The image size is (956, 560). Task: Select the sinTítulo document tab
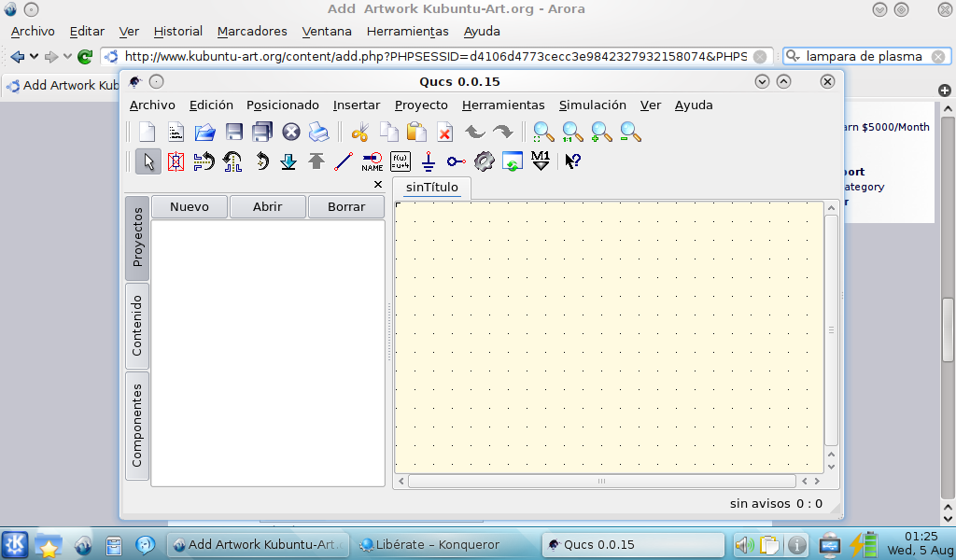(431, 188)
